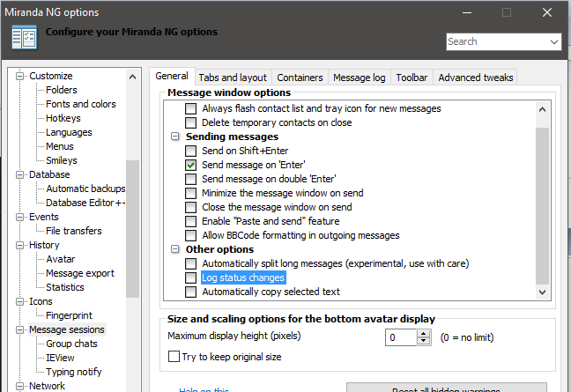
Task: Click the options list vertical scrollbar thumb
Action: point(542,205)
